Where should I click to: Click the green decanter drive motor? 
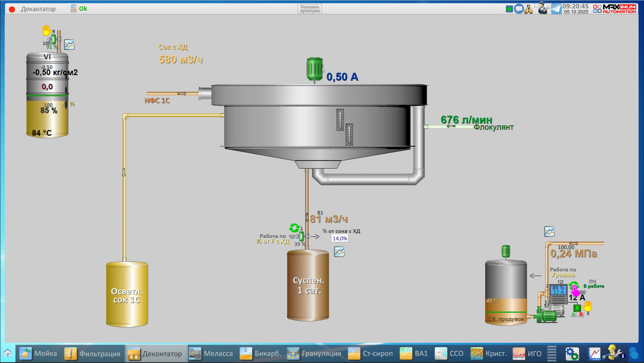click(315, 69)
